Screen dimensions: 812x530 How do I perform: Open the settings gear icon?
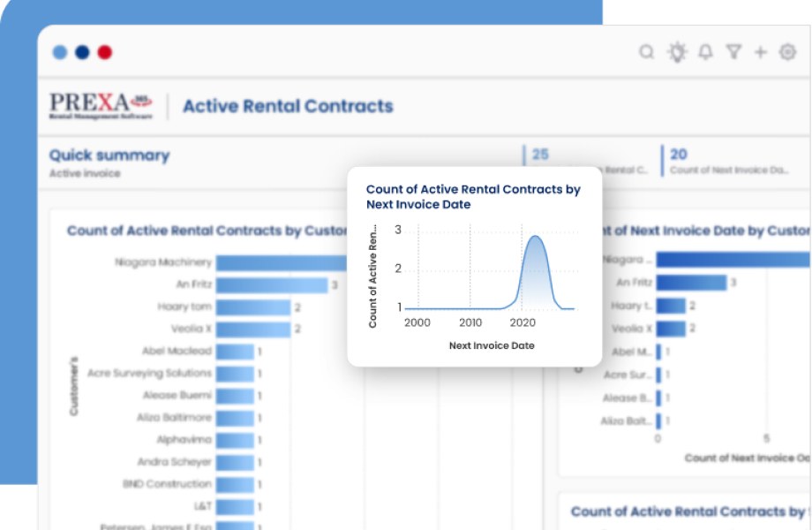[x=787, y=52]
